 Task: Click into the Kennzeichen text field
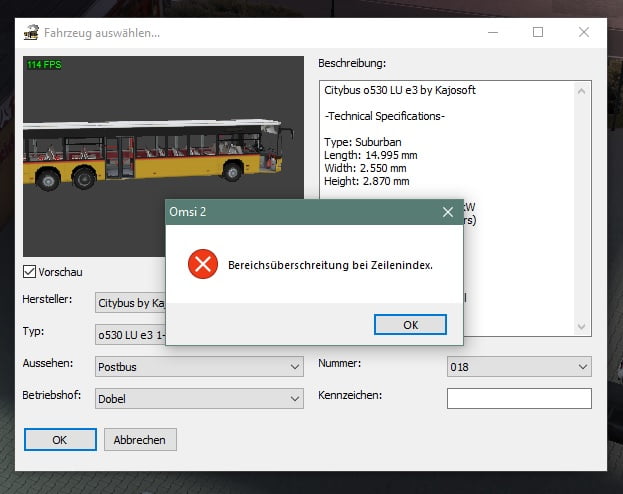coord(518,398)
